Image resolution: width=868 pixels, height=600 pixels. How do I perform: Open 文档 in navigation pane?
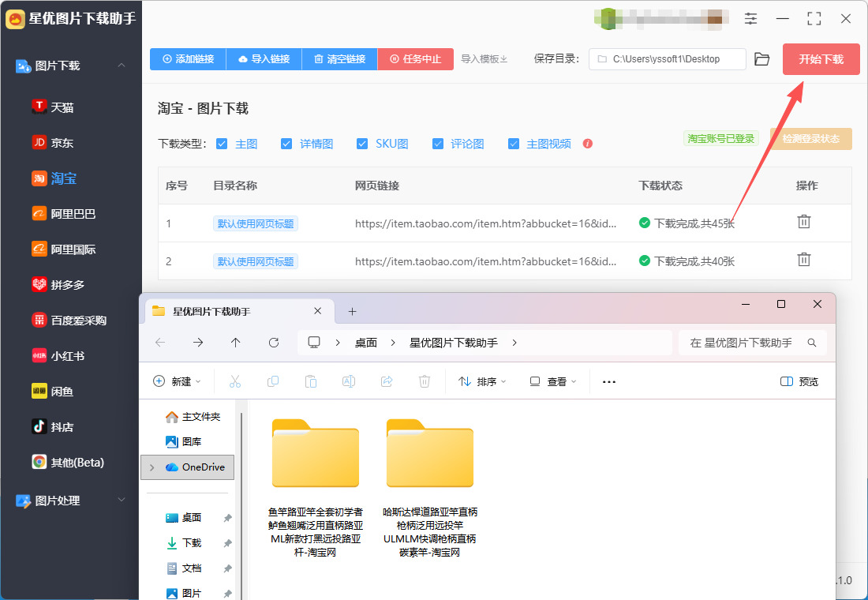click(x=184, y=568)
